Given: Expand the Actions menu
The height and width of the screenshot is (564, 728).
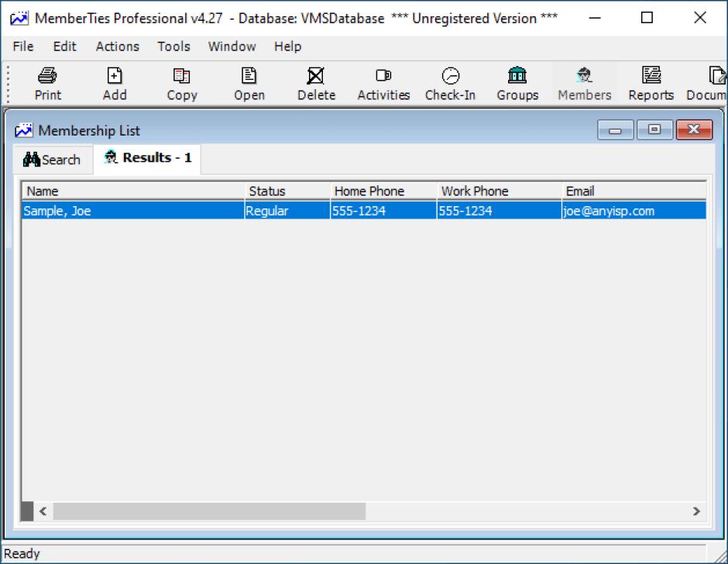Looking at the screenshot, I should tap(117, 46).
